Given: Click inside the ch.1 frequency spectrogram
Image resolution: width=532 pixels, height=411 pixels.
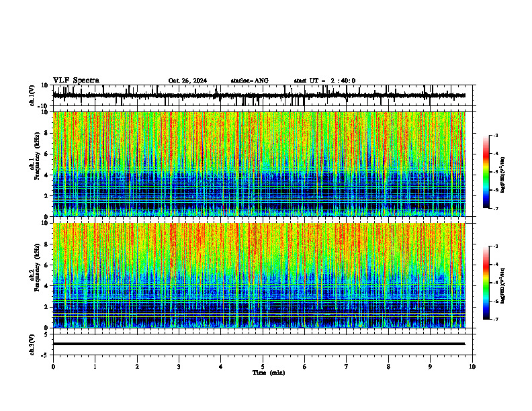Looking at the screenshot, I should (x=259, y=164).
